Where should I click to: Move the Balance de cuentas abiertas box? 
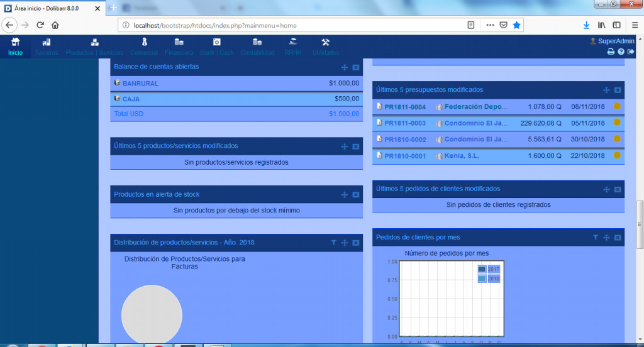345,67
